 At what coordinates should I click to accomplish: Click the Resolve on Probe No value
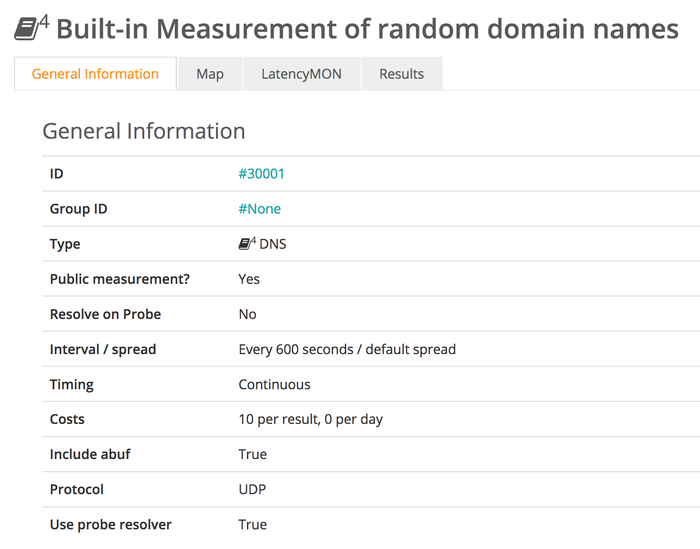tap(247, 314)
